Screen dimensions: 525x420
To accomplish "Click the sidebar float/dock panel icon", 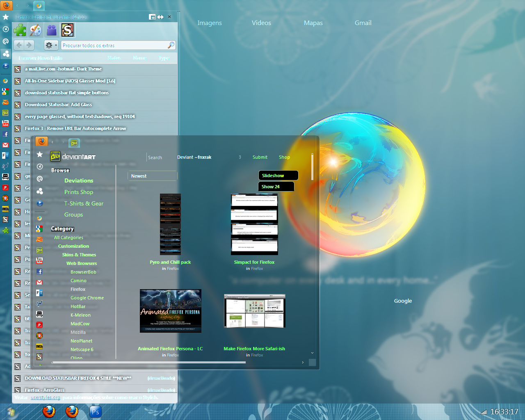I will pyautogui.click(x=152, y=17).
